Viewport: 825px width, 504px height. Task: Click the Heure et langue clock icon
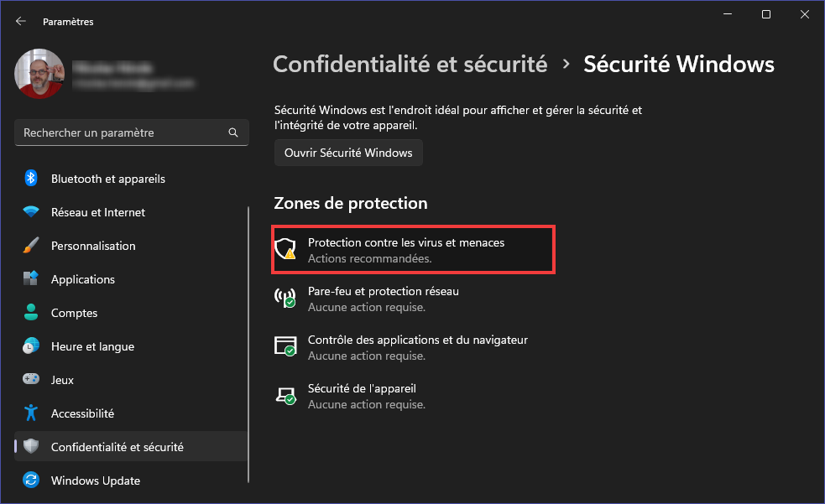31,346
